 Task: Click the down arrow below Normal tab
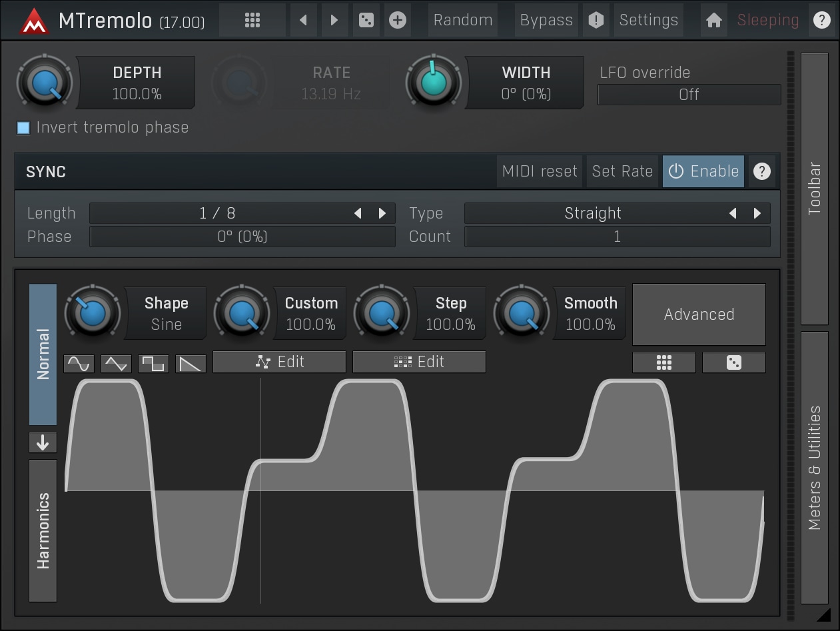[x=43, y=442]
